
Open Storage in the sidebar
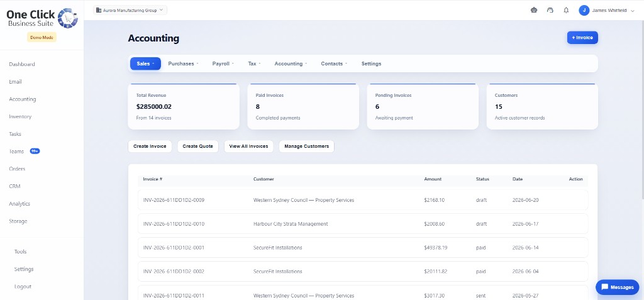click(18, 221)
